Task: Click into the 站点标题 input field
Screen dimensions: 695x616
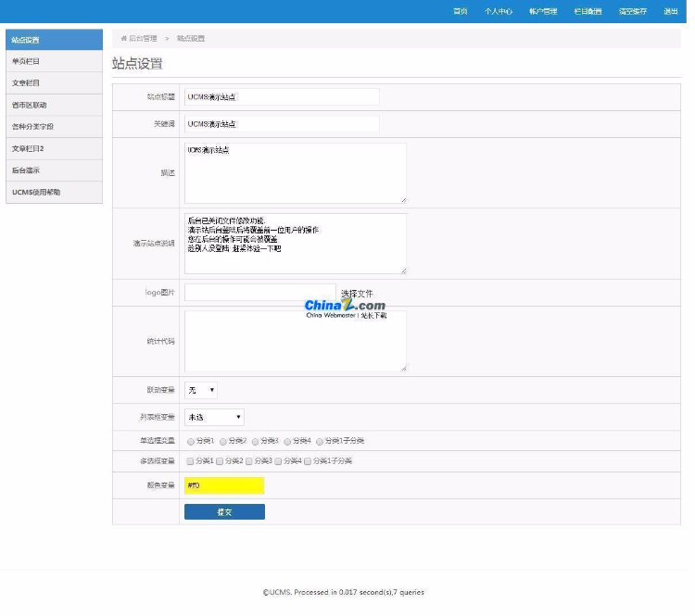Action: click(282, 96)
